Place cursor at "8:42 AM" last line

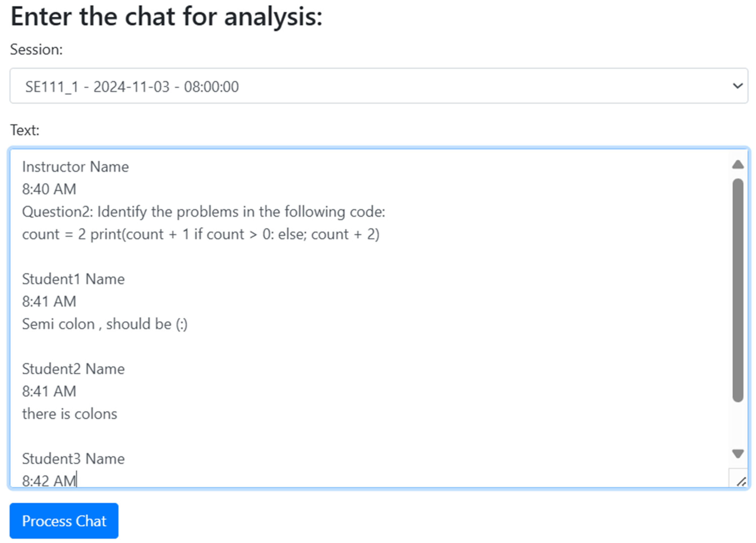coord(49,481)
